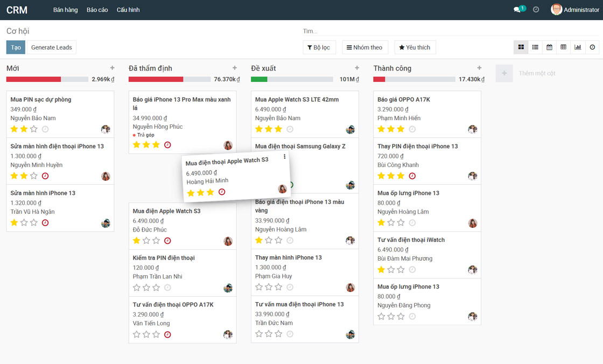Image resolution: width=603 pixels, height=364 pixels.
Task: Open kebab menu on Mua điện thoại Apple Watch S3 card
Action: pos(285,157)
